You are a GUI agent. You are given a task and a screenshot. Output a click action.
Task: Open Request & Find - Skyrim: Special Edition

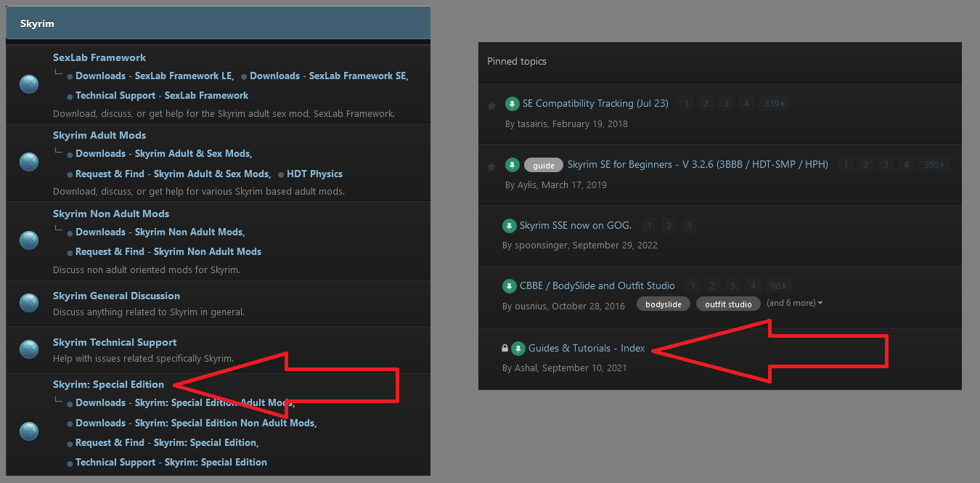click(166, 442)
